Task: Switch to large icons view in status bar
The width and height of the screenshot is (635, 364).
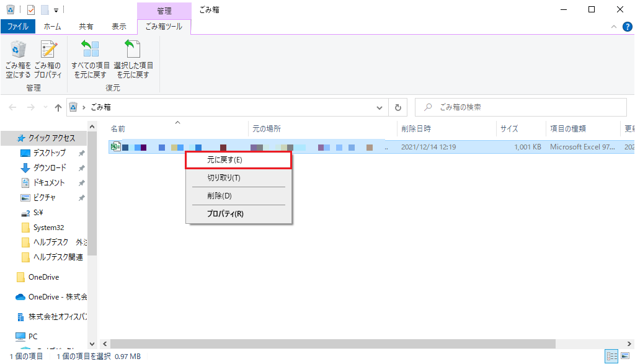Action: (x=626, y=357)
